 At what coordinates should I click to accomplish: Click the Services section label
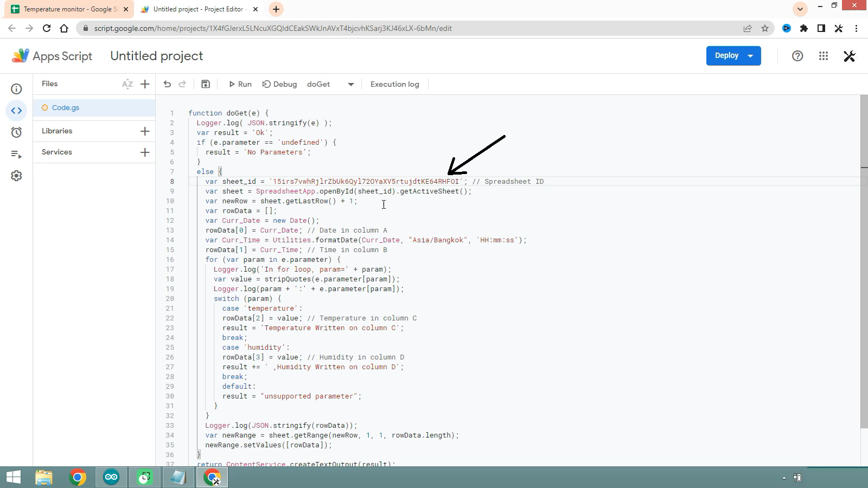pos(57,152)
